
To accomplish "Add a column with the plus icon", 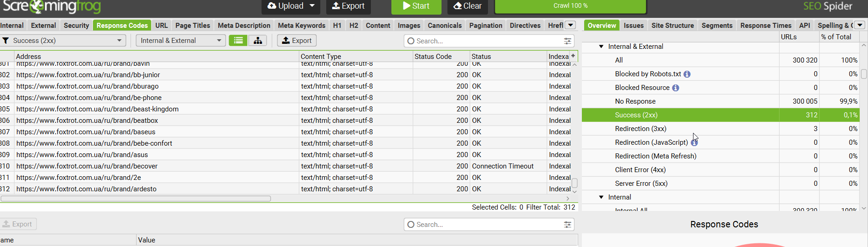I will click(x=573, y=56).
